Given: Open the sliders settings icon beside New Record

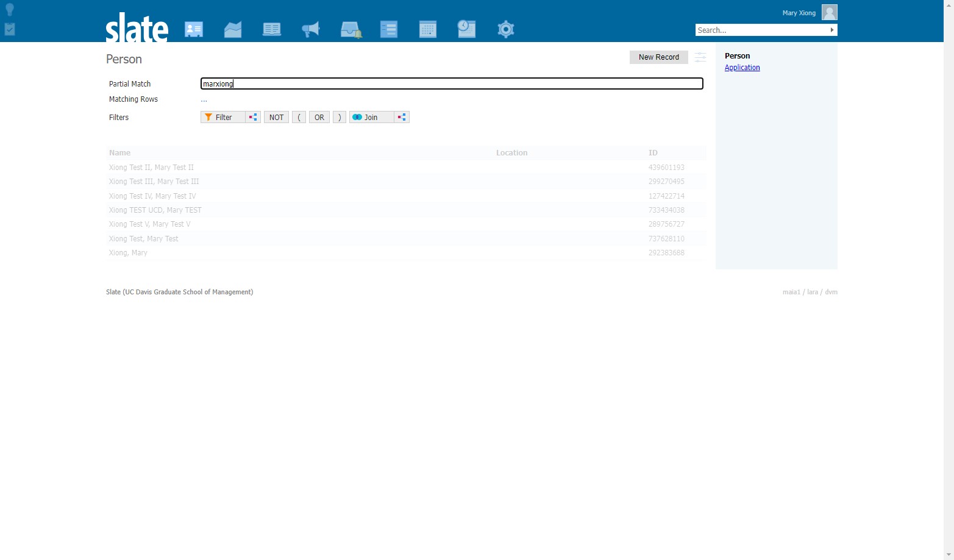Looking at the screenshot, I should 700,57.
